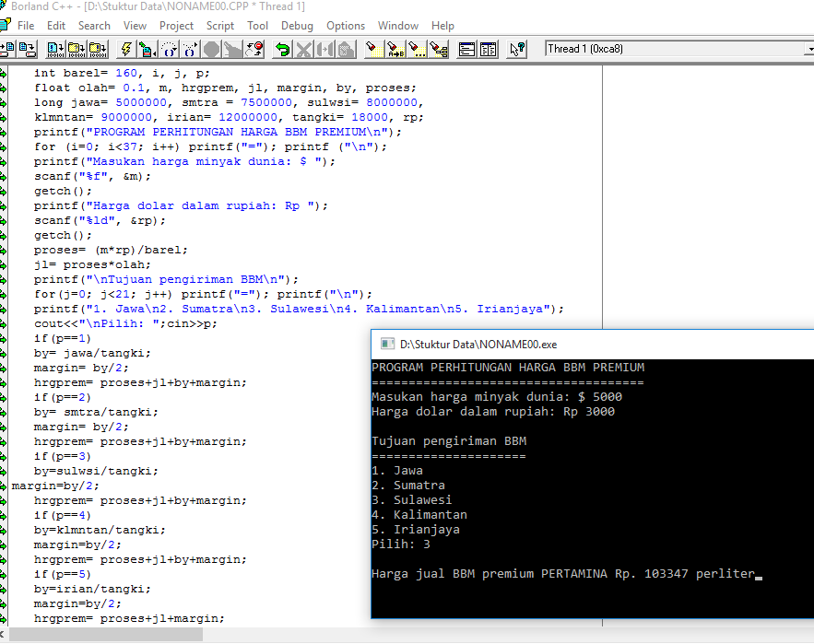Click the Replace A→B flashlight icon
This screenshot has width=814, height=644.
[395, 50]
